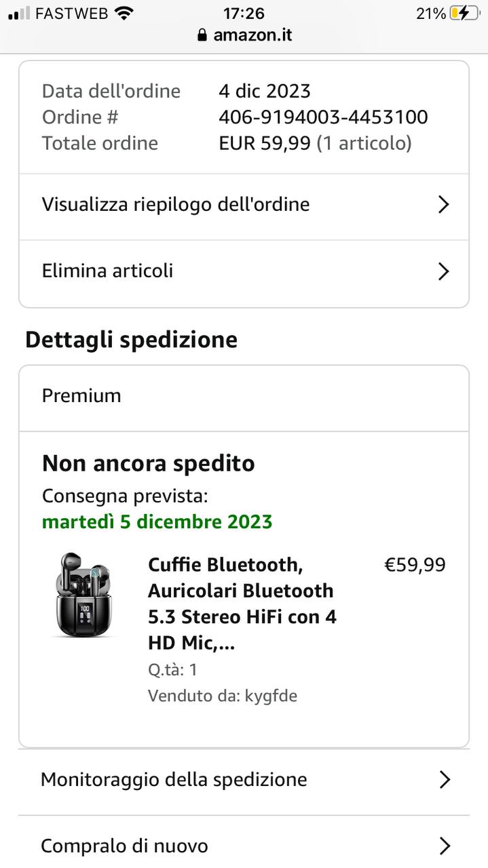Tap the padlock icon beside amazon.it
This screenshot has width=488, height=868.
[202, 35]
